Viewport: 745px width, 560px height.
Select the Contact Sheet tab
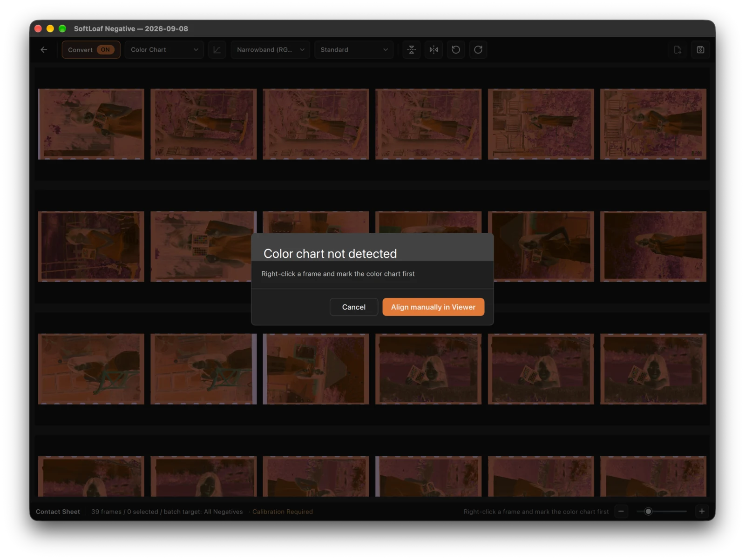58,512
